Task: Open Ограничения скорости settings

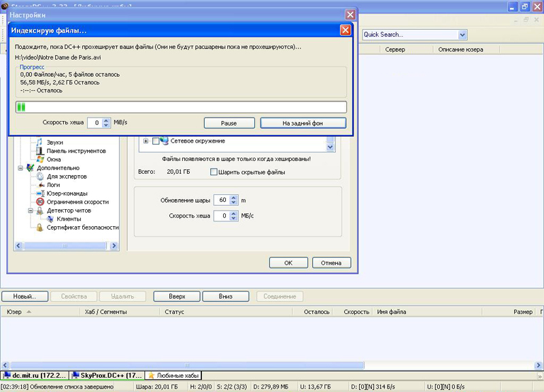Action: (x=77, y=202)
